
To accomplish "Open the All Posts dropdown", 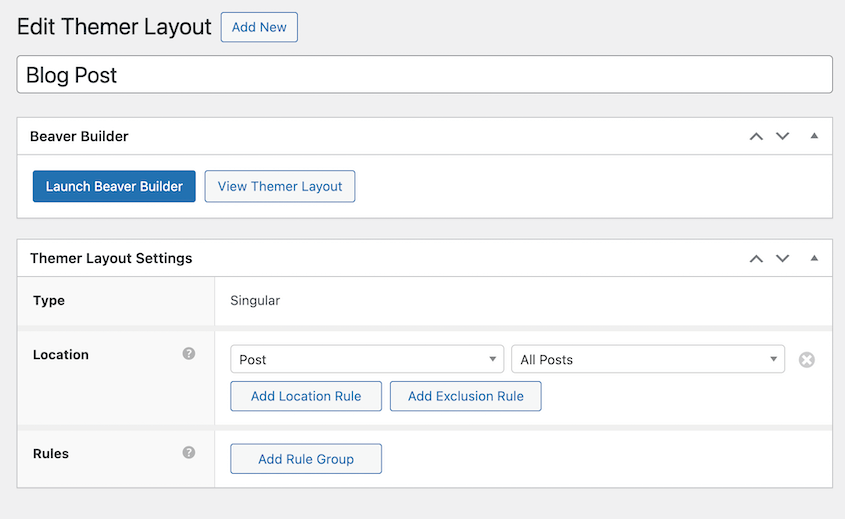I will pos(648,359).
